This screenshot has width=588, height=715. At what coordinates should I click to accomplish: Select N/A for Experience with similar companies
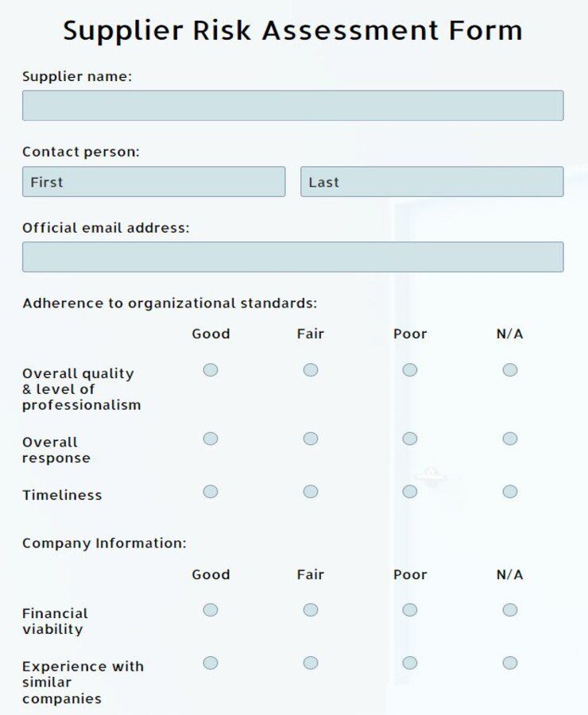pos(509,663)
